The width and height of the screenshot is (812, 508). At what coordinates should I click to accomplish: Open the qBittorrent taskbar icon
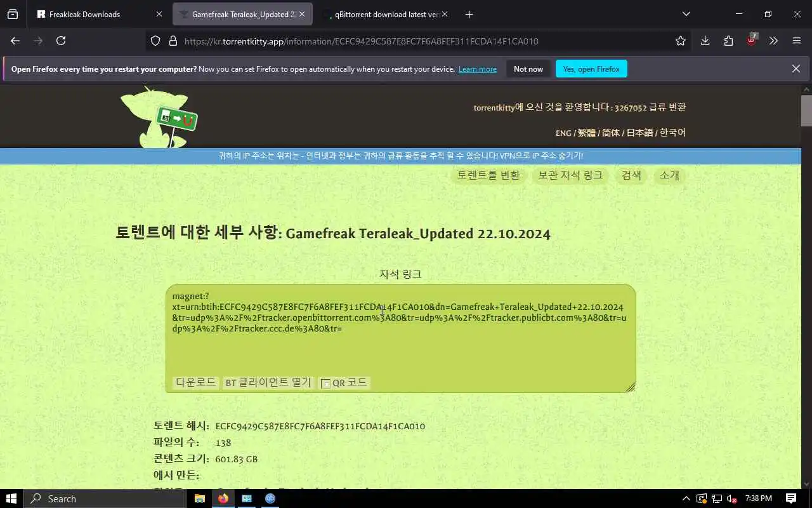point(270,498)
